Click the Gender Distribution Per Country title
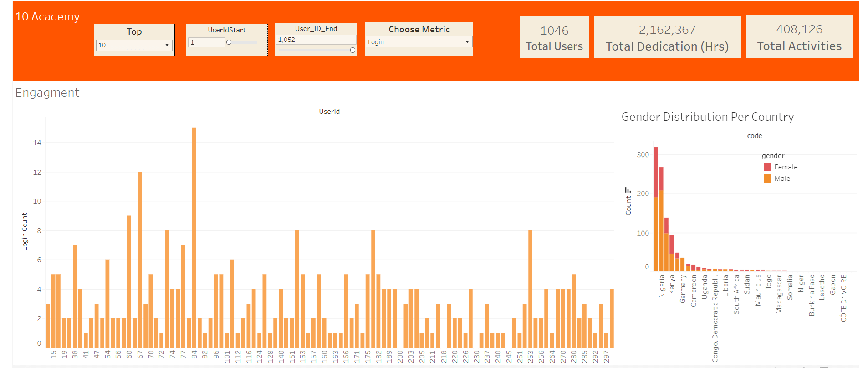 pos(708,117)
